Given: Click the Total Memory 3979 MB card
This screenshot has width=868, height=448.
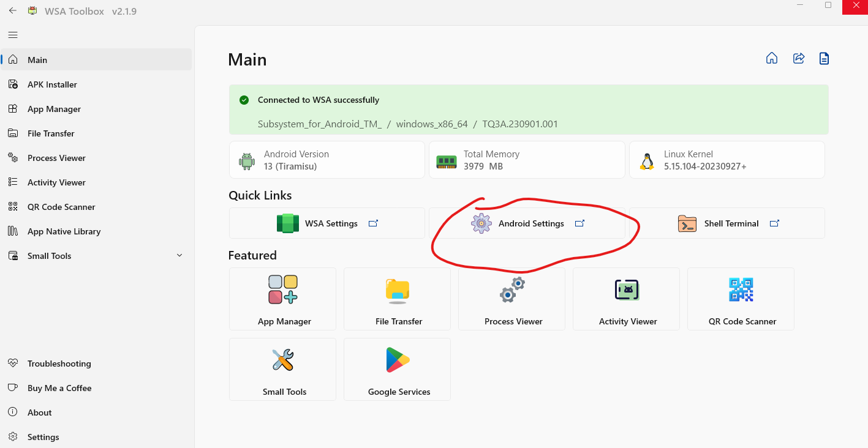Looking at the screenshot, I should (x=527, y=160).
